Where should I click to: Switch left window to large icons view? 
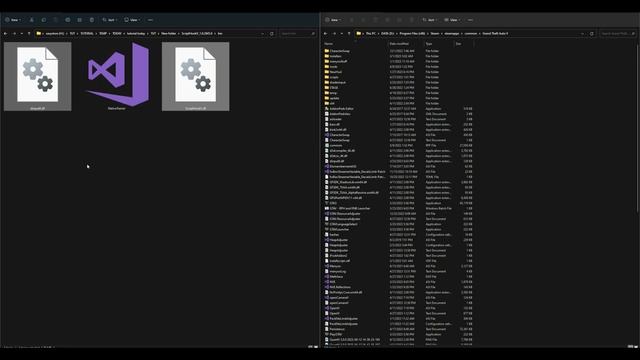click(x=316, y=347)
